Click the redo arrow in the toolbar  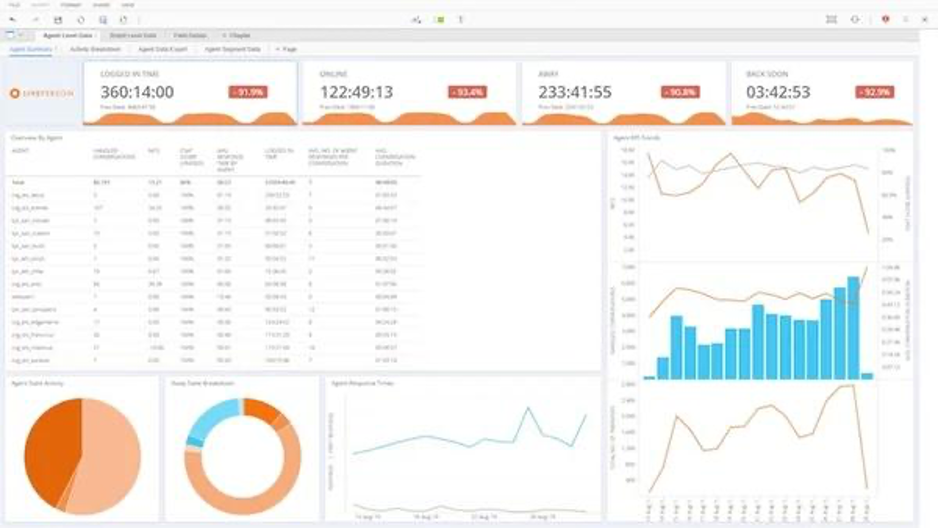36,19
